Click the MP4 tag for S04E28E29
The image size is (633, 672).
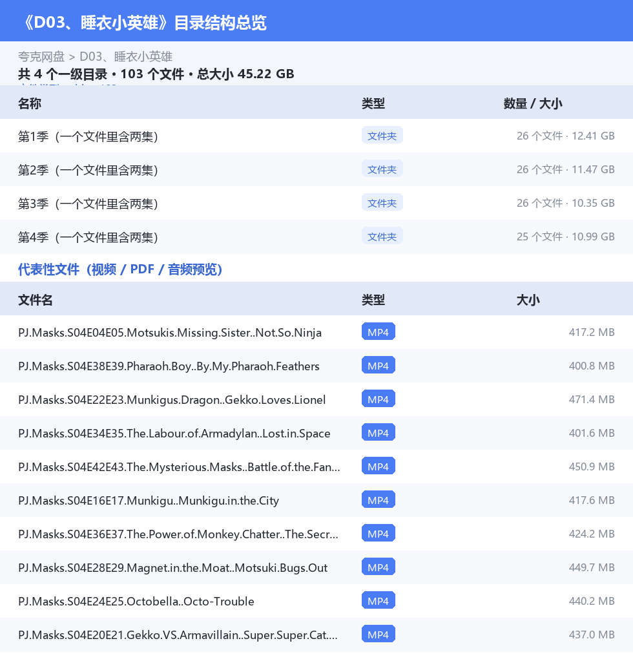click(x=378, y=567)
